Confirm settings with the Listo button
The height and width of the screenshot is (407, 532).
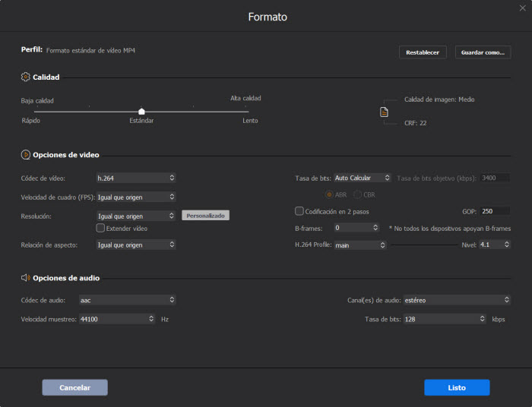click(x=457, y=387)
